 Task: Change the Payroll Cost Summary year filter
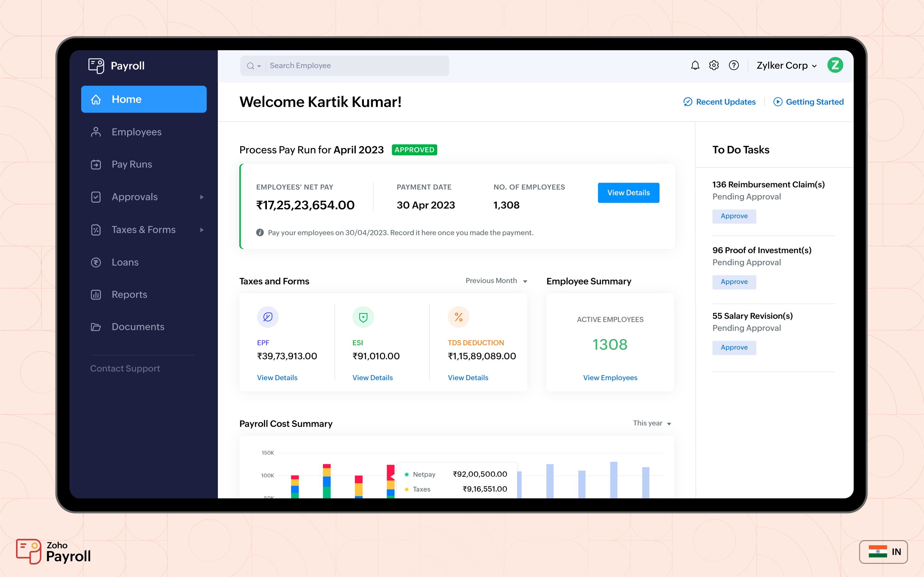click(651, 423)
